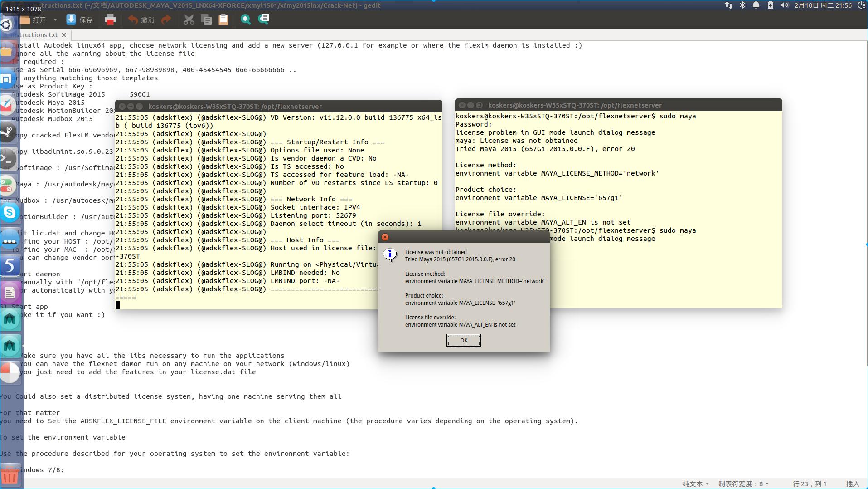
Task: Click 'License was not obtained' text in dialog
Action: (436, 252)
